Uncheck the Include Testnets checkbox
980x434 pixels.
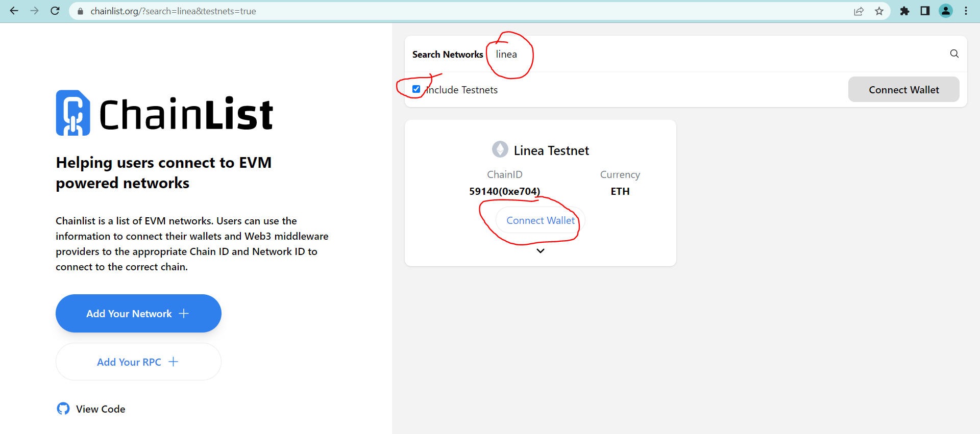416,89
